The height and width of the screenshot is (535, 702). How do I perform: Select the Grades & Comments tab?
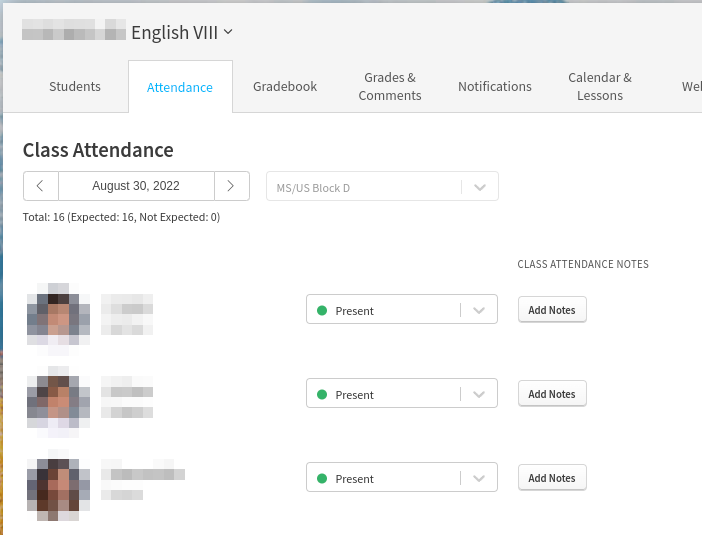(390, 87)
